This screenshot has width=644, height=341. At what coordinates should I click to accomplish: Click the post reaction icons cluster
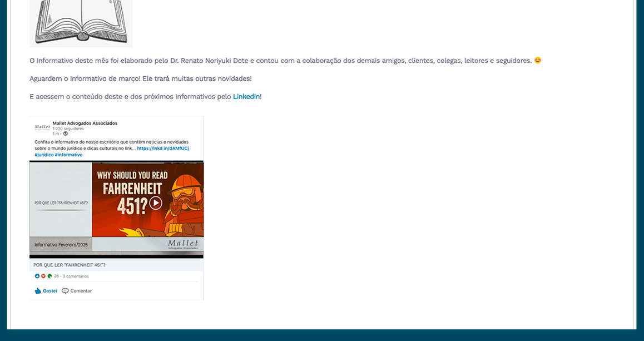pos(43,276)
